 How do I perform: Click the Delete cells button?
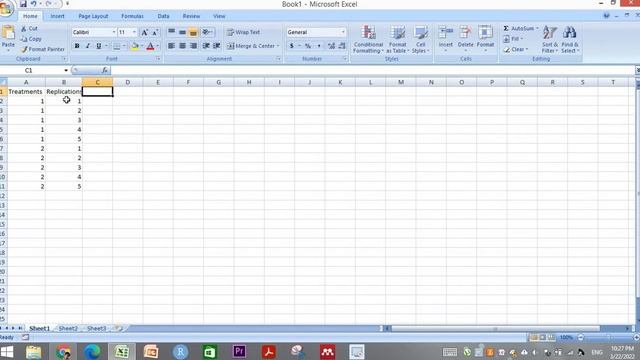pos(465,38)
